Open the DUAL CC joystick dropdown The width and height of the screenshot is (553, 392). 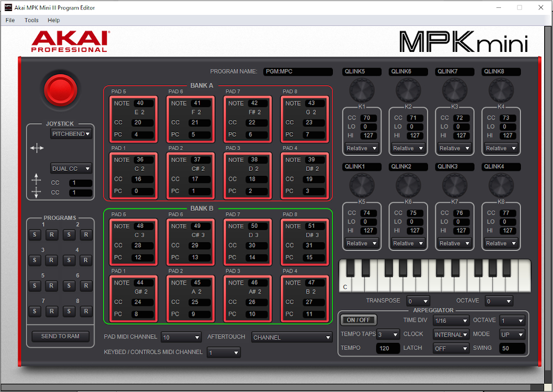[x=71, y=169]
